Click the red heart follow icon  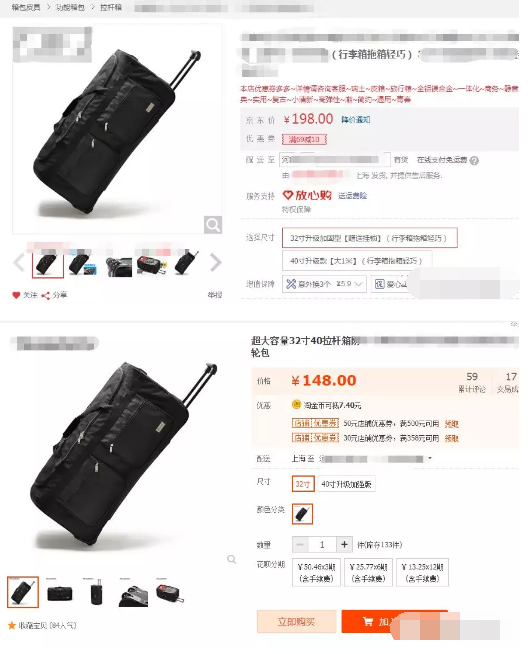coord(16,295)
